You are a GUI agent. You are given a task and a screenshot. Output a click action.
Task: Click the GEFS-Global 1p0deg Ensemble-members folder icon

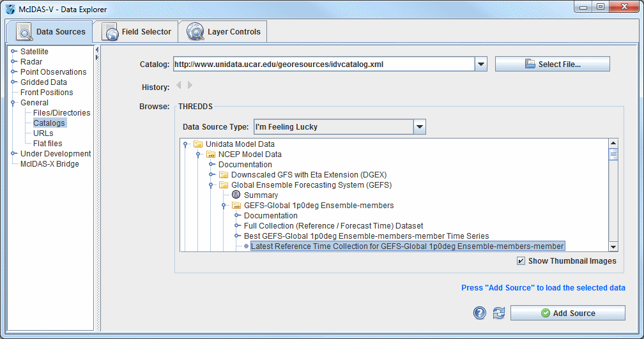(x=236, y=206)
